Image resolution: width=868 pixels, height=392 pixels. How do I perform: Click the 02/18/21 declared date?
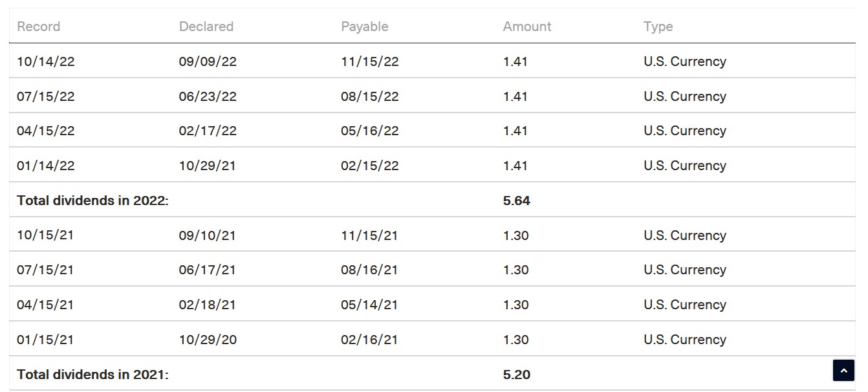click(207, 305)
